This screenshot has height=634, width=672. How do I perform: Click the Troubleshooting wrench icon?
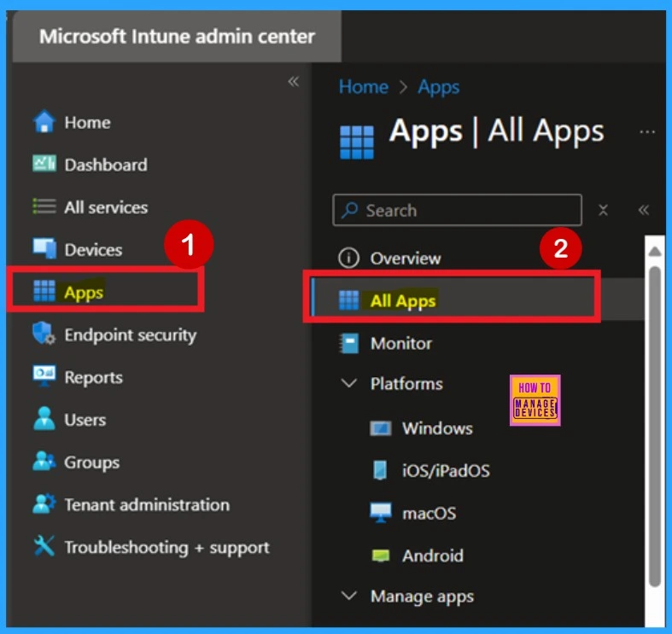[x=44, y=546]
